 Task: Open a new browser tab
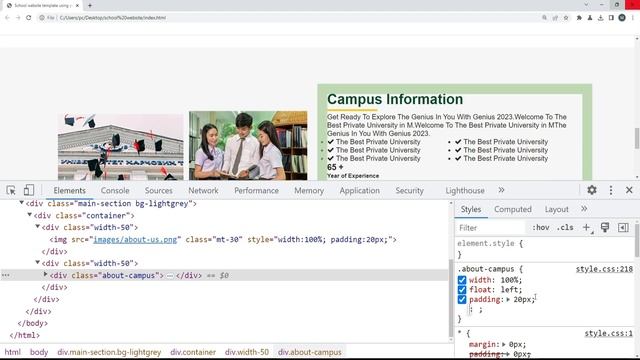coord(90,6)
